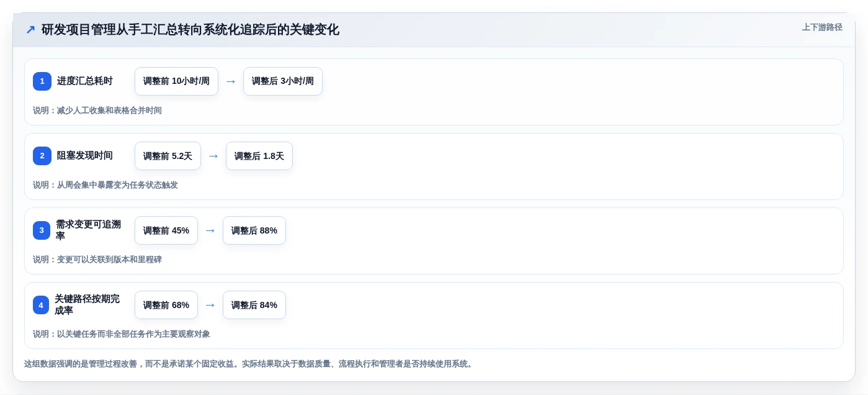Select the 调整后 84% chip
Viewport: 868px width, 395px height.
coord(254,305)
